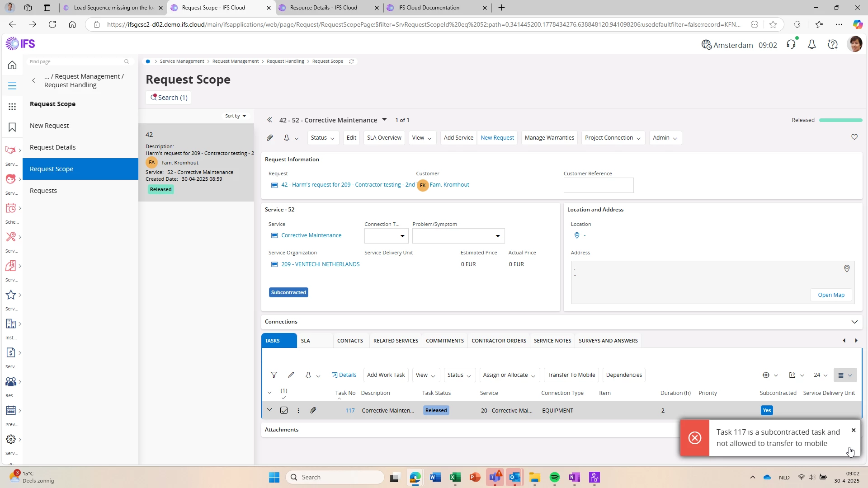Switch to the SERVICE NOTES tab
868x488 pixels.
(x=552, y=341)
